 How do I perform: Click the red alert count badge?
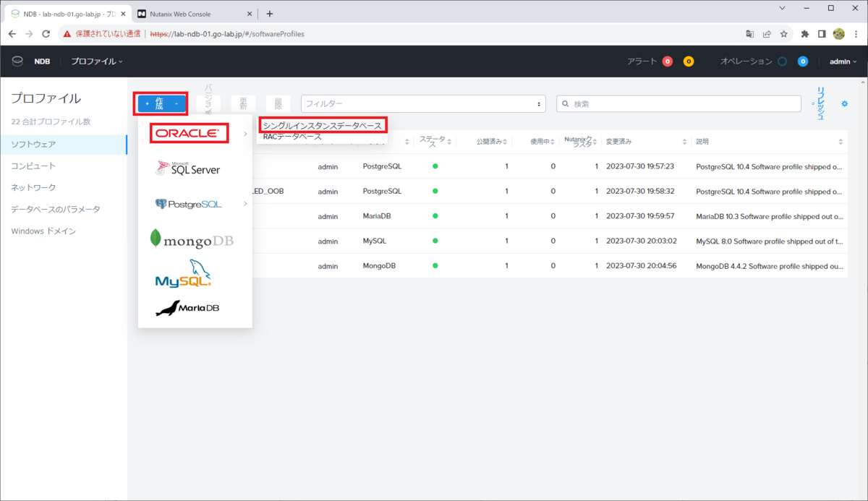pos(667,61)
